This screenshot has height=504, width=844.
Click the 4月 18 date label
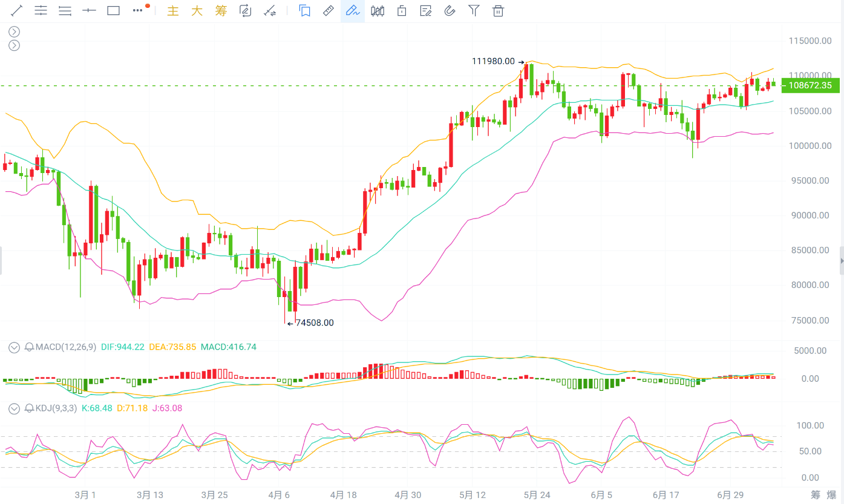[x=344, y=495]
